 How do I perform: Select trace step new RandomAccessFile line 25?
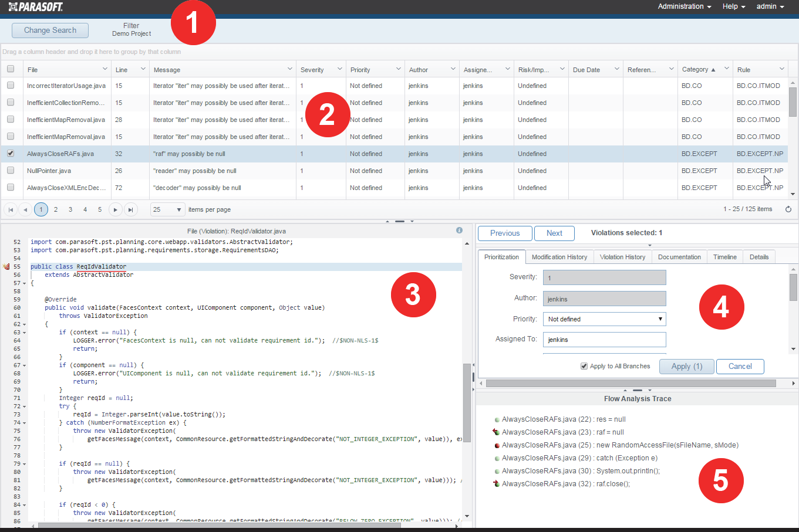point(620,445)
